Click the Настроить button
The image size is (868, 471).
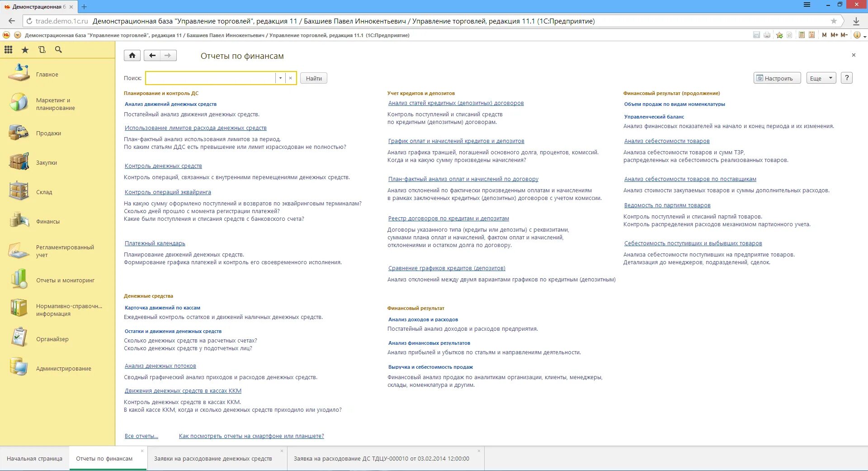[x=777, y=78]
